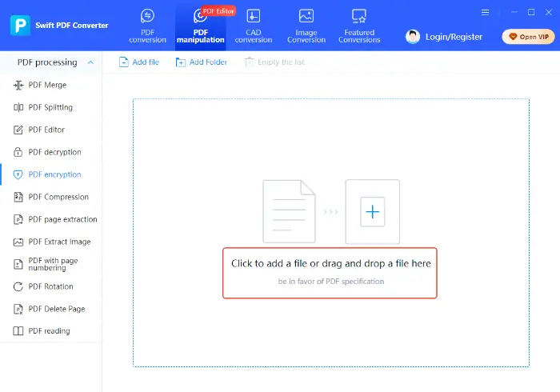
Task: Click the PDF Editor pencil icon
Action: pyautogui.click(x=18, y=130)
